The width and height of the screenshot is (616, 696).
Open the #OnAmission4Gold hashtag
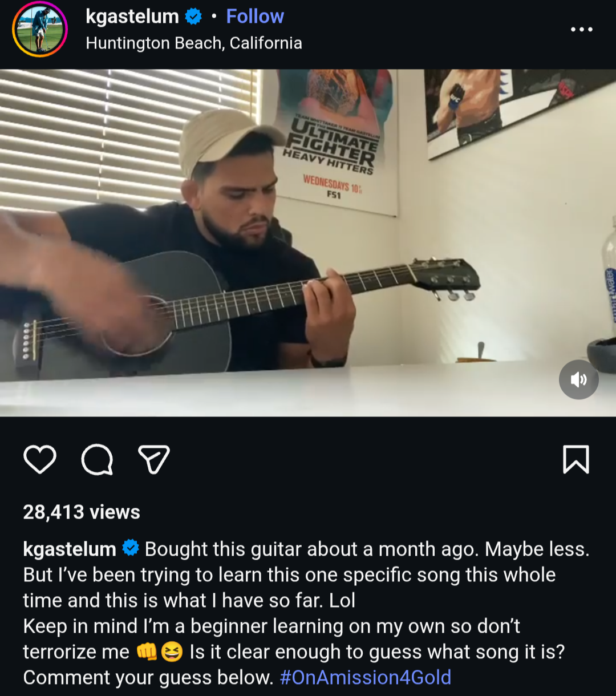pyautogui.click(x=366, y=677)
